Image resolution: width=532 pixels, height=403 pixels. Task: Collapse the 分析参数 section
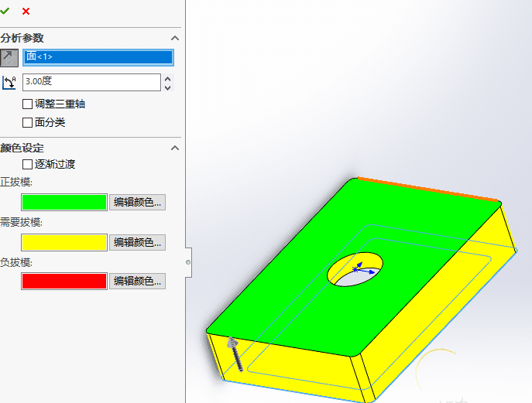click(175, 38)
